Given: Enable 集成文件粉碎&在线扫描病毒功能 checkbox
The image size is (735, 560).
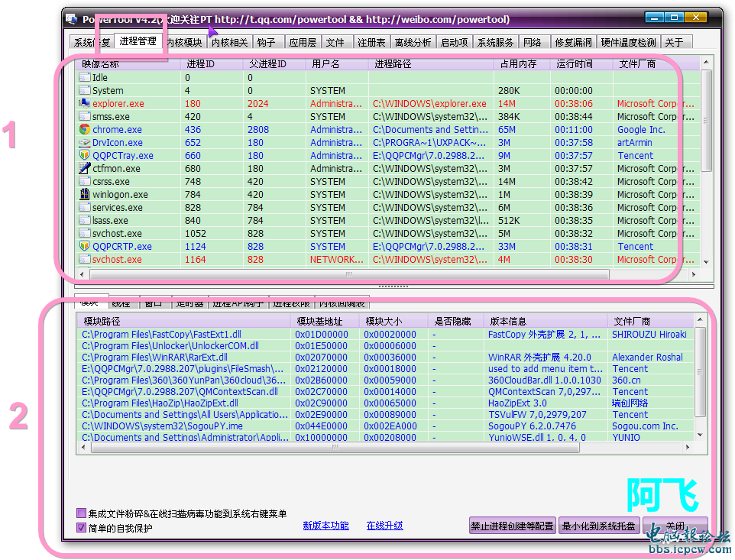Looking at the screenshot, I should pyautogui.click(x=81, y=513).
